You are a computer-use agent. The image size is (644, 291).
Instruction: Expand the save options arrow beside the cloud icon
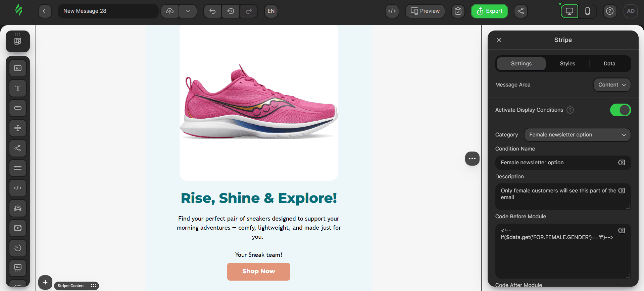pos(188,11)
